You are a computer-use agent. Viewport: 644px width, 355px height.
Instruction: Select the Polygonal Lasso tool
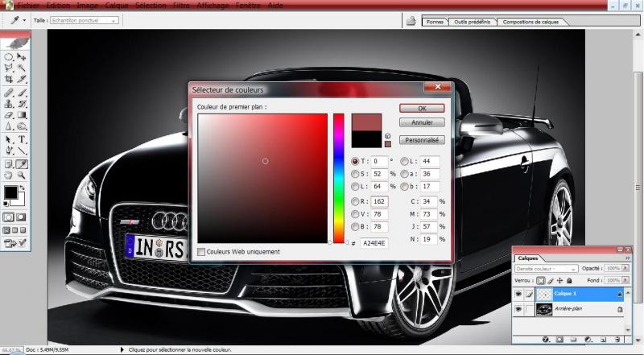pos(9,68)
